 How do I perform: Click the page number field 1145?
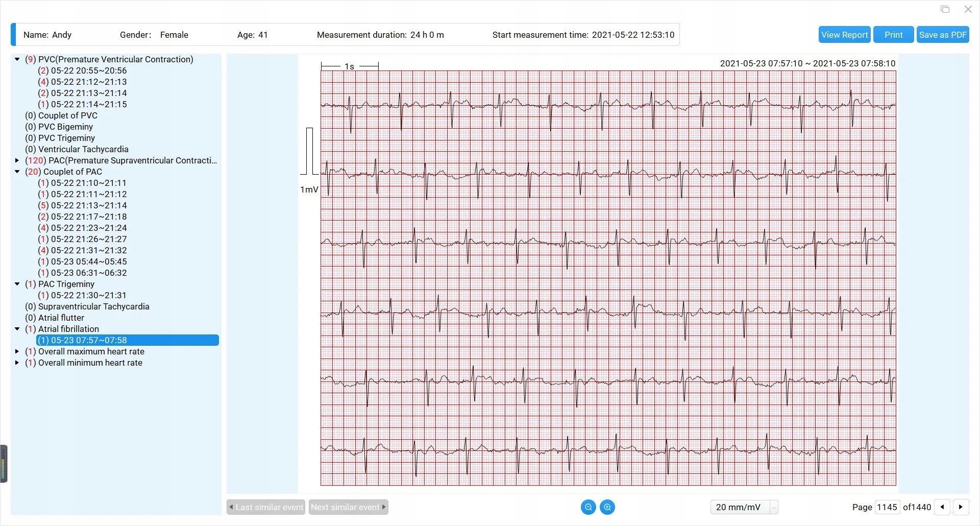tap(887, 507)
